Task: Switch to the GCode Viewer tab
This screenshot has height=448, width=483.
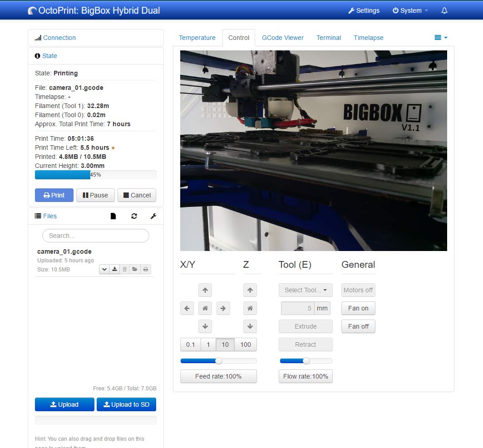Action: click(283, 38)
